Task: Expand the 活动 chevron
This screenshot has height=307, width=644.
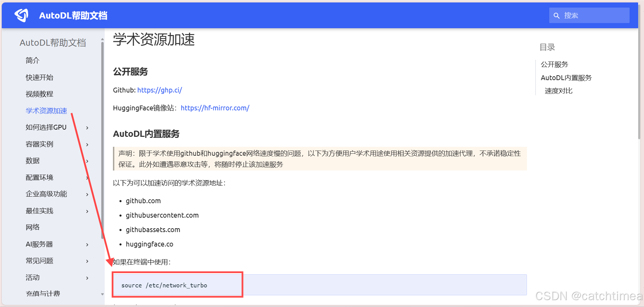Action: (x=87, y=278)
